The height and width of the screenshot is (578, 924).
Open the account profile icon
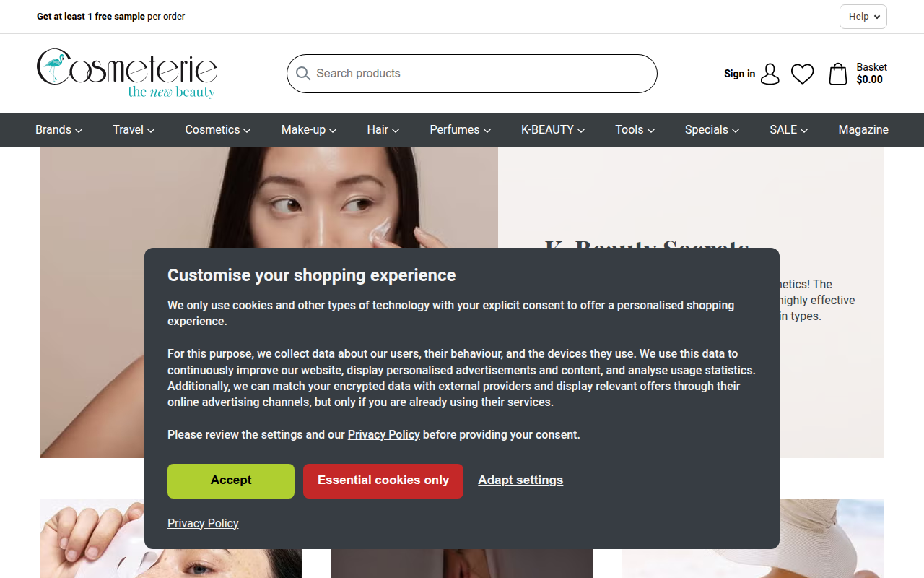770,74
